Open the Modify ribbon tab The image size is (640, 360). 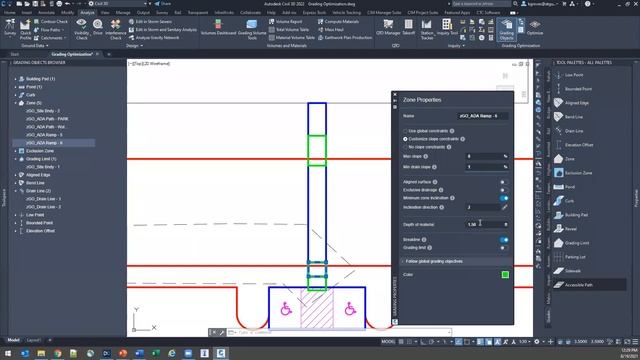(x=67, y=13)
